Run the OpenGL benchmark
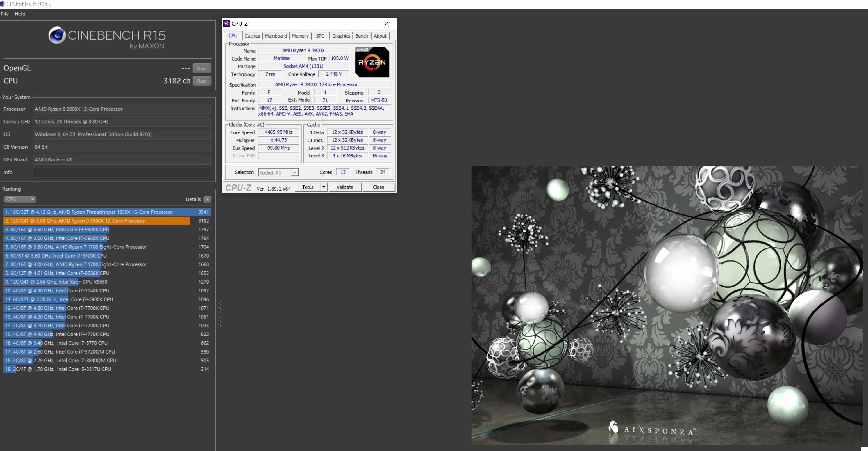Viewport: 868px width, 451px height. click(201, 68)
